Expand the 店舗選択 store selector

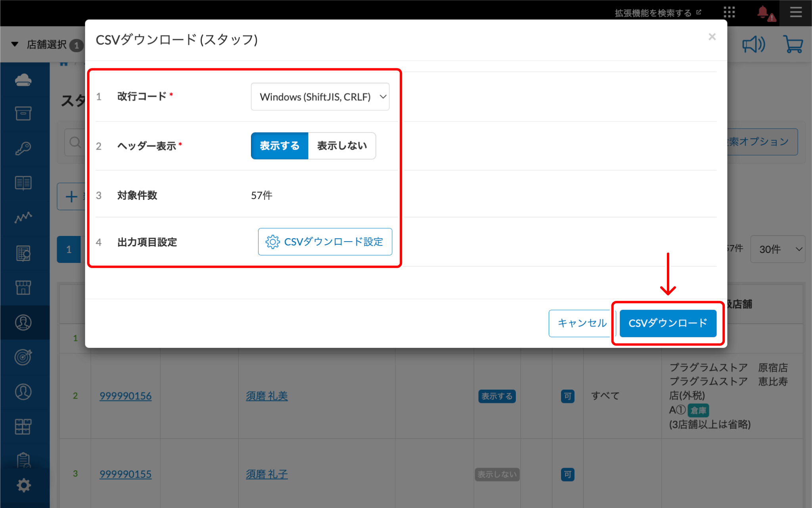(46, 44)
